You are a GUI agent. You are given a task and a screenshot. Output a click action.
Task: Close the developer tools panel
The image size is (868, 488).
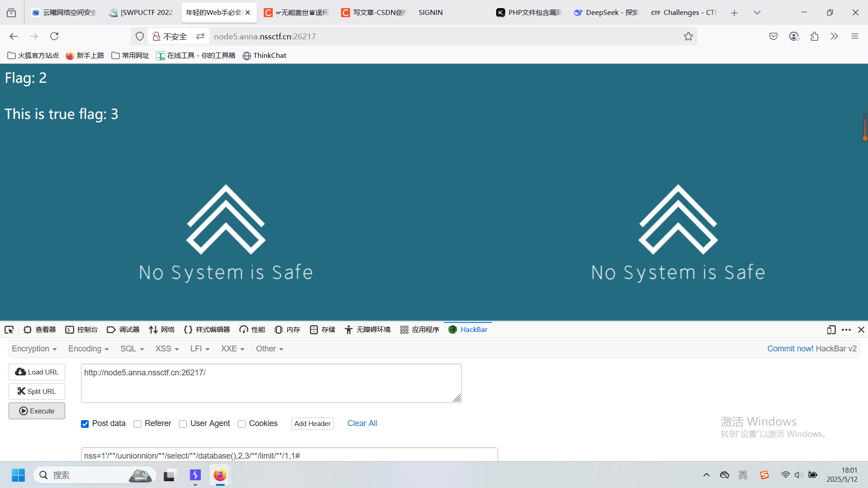pyautogui.click(x=861, y=330)
